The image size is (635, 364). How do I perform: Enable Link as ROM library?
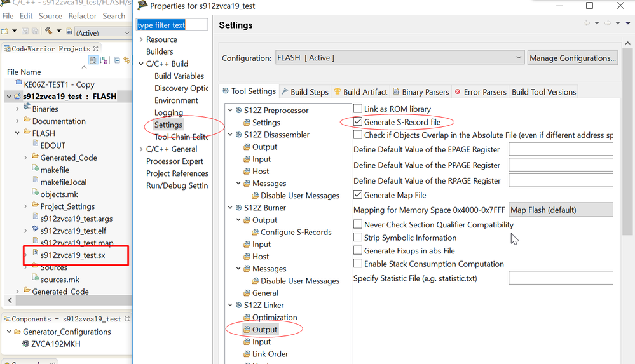click(x=358, y=109)
